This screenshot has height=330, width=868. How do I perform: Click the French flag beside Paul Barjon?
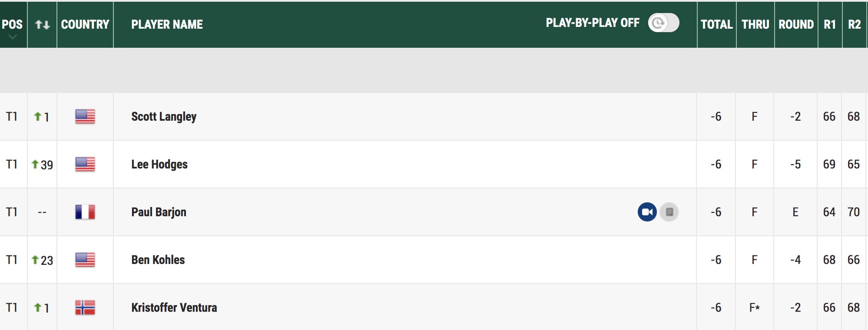pyautogui.click(x=85, y=212)
